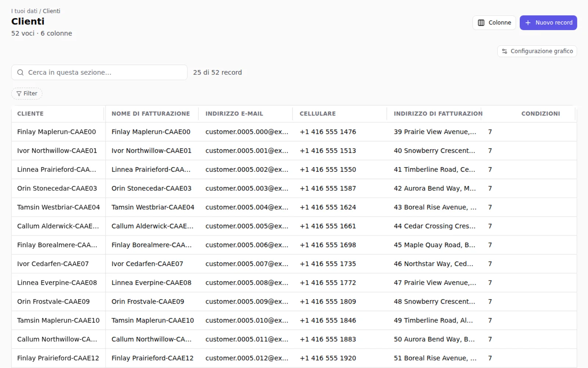Open the Configurazione grafico panel
This screenshot has height=368, width=588.
pos(537,51)
